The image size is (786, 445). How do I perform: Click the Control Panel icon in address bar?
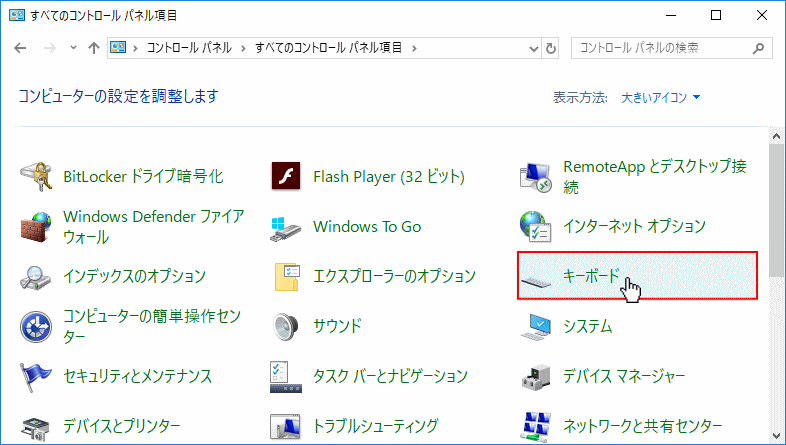pyautogui.click(x=118, y=48)
